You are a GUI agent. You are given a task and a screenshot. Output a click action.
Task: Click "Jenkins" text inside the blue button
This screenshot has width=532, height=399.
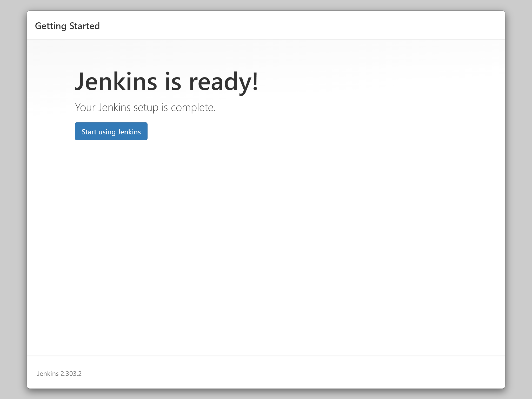(129, 132)
